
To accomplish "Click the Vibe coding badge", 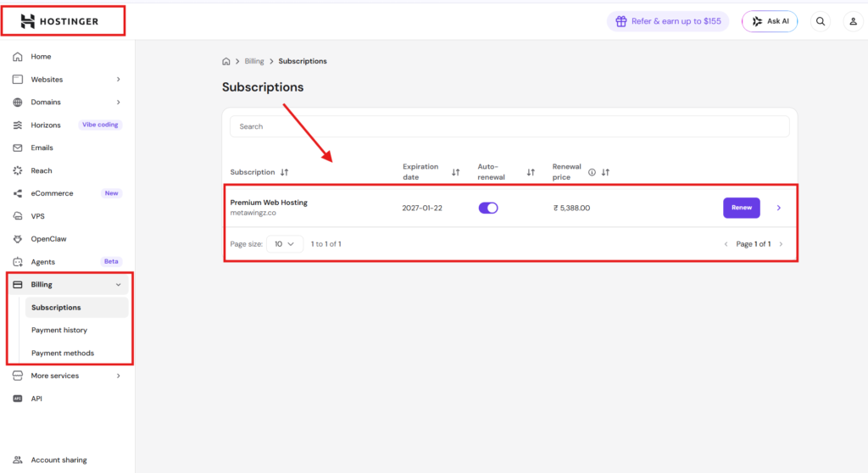I will point(100,125).
